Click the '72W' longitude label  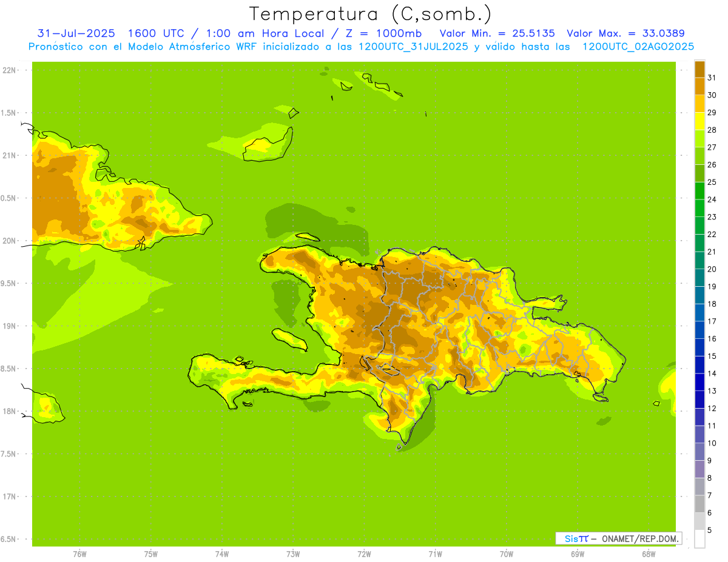pyautogui.click(x=364, y=554)
